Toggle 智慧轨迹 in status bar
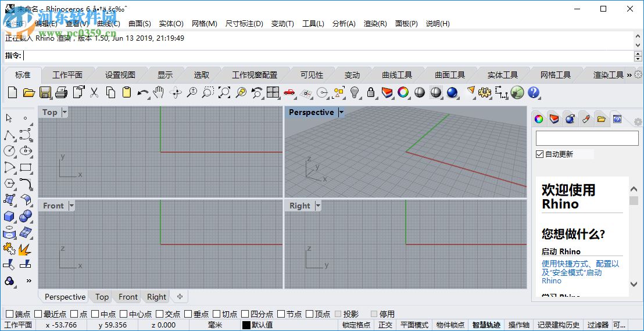The image size is (644, 331). (486, 325)
